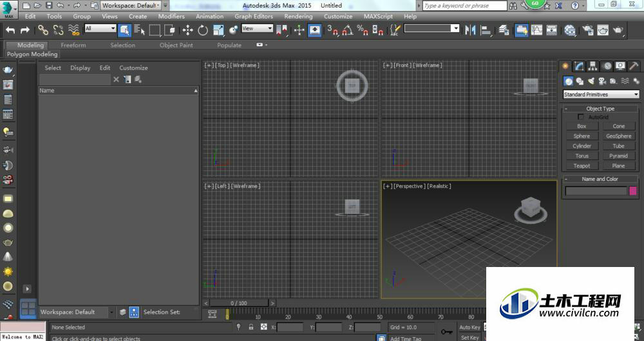Image resolution: width=644 pixels, height=341 pixels.
Task: Toggle the Window/Crossing selection mode
Action: tap(170, 30)
